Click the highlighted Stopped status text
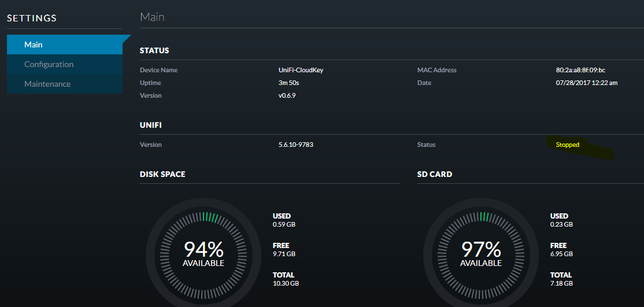This screenshot has width=644, height=307. [x=567, y=145]
